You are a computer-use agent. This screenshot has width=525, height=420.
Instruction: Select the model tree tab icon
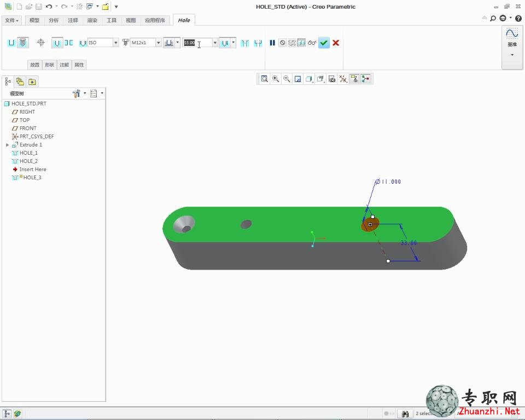point(8,81)
